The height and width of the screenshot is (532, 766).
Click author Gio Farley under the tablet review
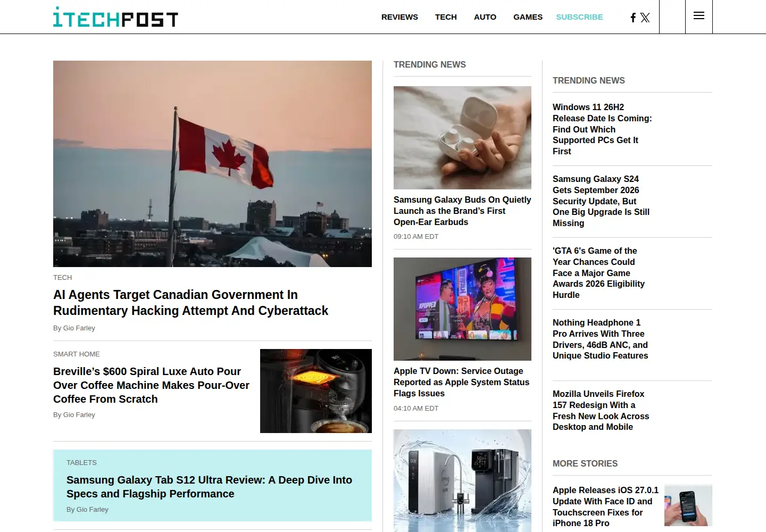[92, 509]
